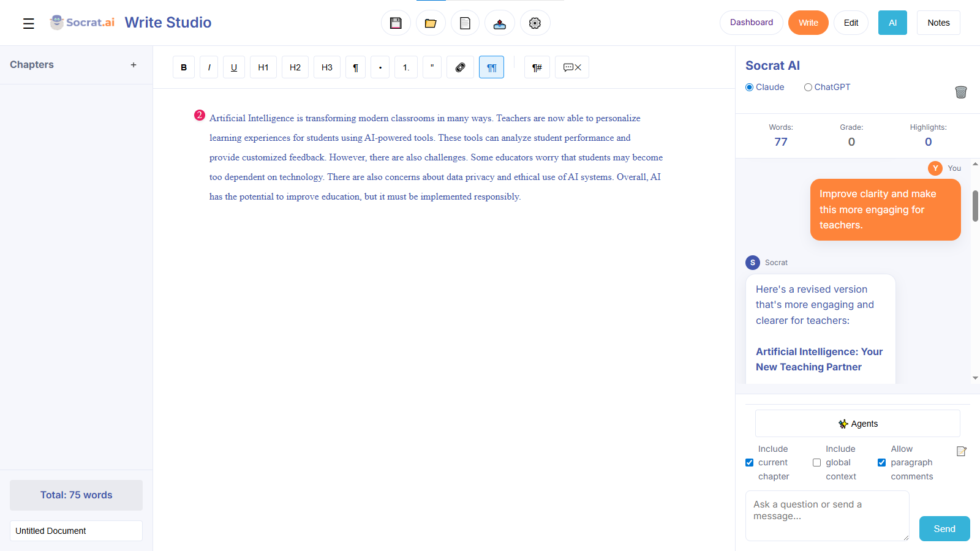Click the floppy disk save icon

(x=396, y=23)
